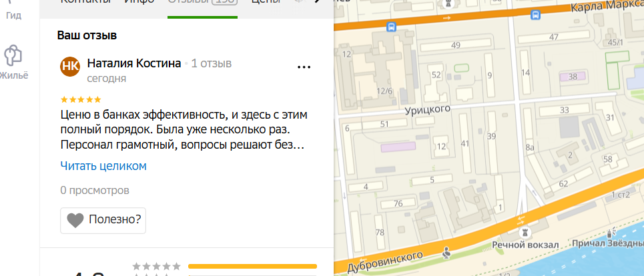The height and width of the screenshot is (276, 644).
Task: Switch to the Инфо tab
Action: 139,2
